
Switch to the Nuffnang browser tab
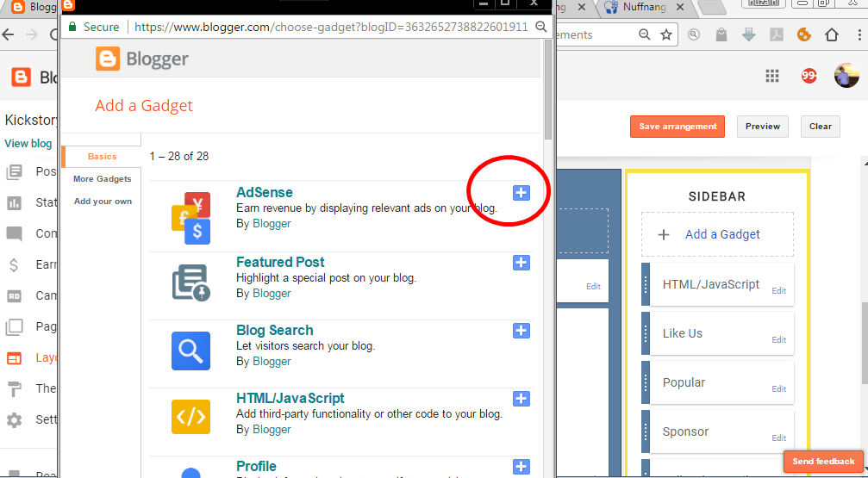tap(643, 7)
